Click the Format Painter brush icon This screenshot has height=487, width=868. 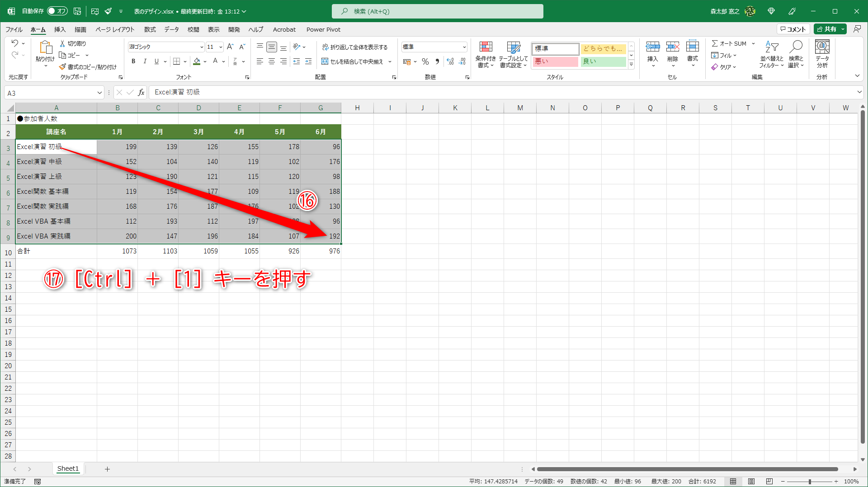click(63, 67)
